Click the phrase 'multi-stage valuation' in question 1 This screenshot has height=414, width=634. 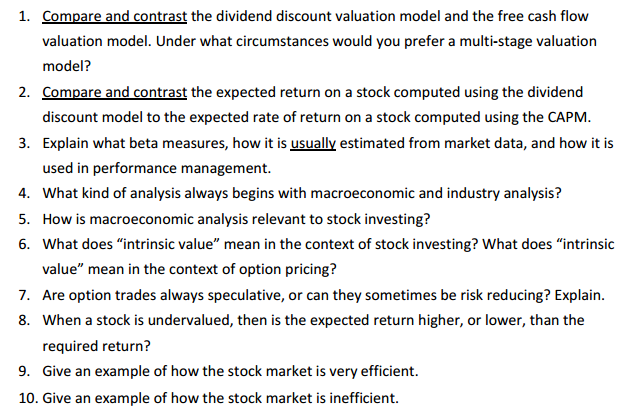(x=528, y=41)
